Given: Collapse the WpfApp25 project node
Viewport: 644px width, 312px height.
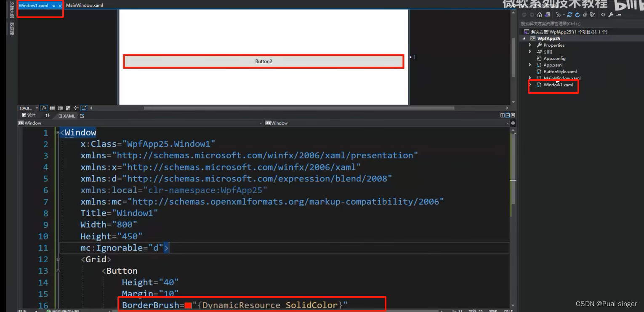Looking at the screenshot, I should click(x=524, y=38).
